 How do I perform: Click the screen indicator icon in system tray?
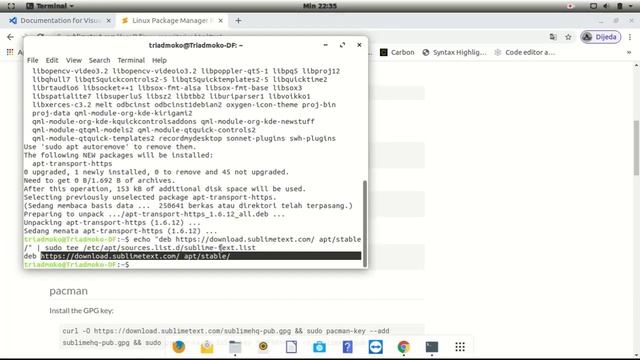point(593,6)
